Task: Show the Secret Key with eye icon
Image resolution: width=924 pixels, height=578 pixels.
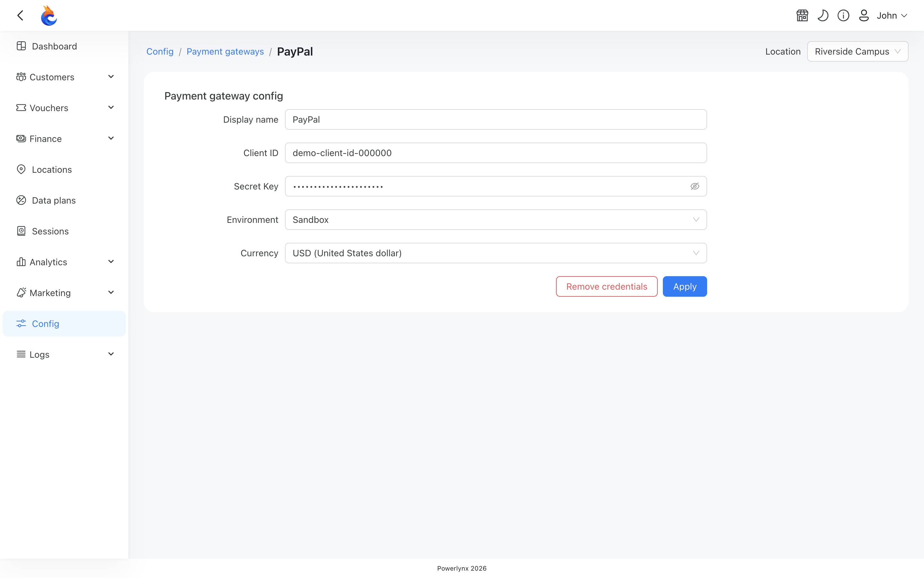Action: 695,186
